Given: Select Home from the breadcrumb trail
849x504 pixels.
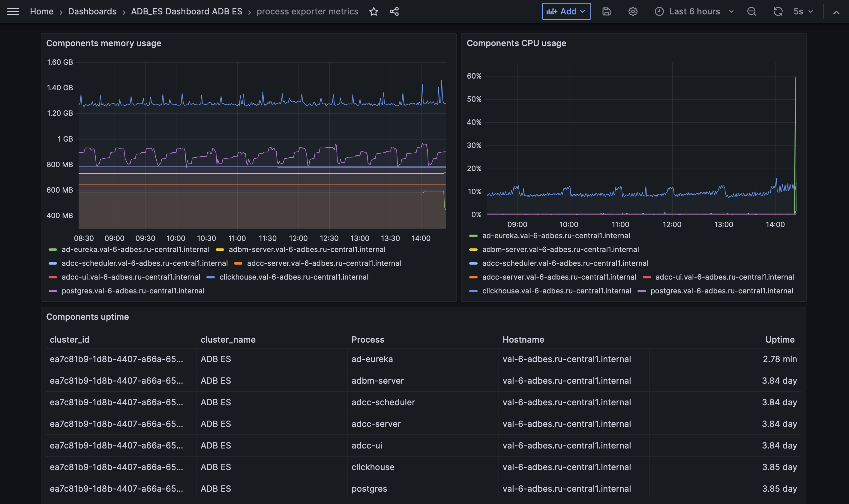Looking at the screenshot, I should pyautogui.click(x=41, y=11).
